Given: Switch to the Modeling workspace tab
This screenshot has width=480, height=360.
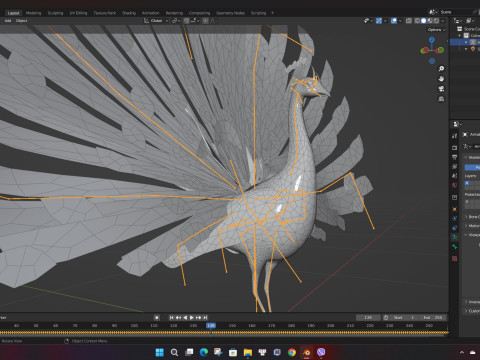Looking at the screenshot, I should pyautogui.click(x=34, y=13).
